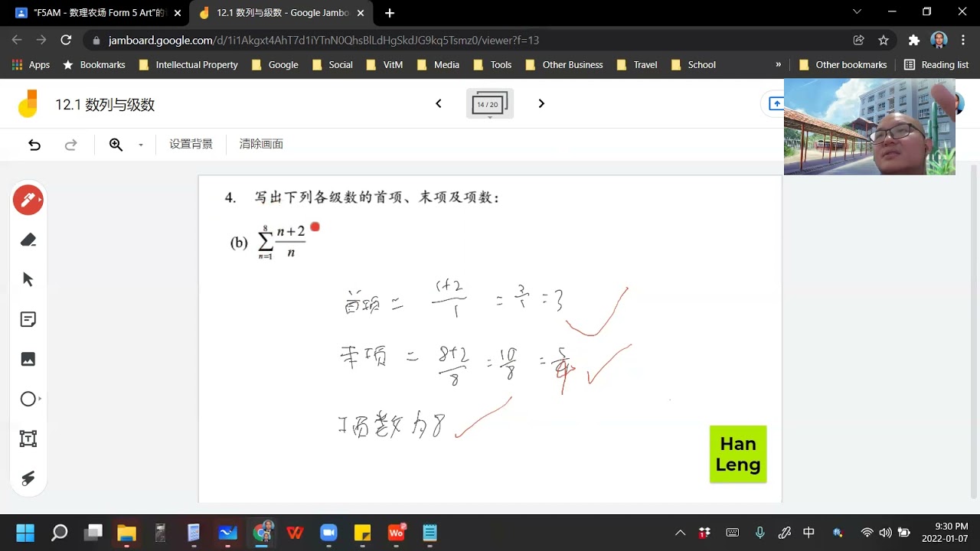Open the Jamboard home logo
Viewport: 980px width, 551px height.
[x=28, y=104]
